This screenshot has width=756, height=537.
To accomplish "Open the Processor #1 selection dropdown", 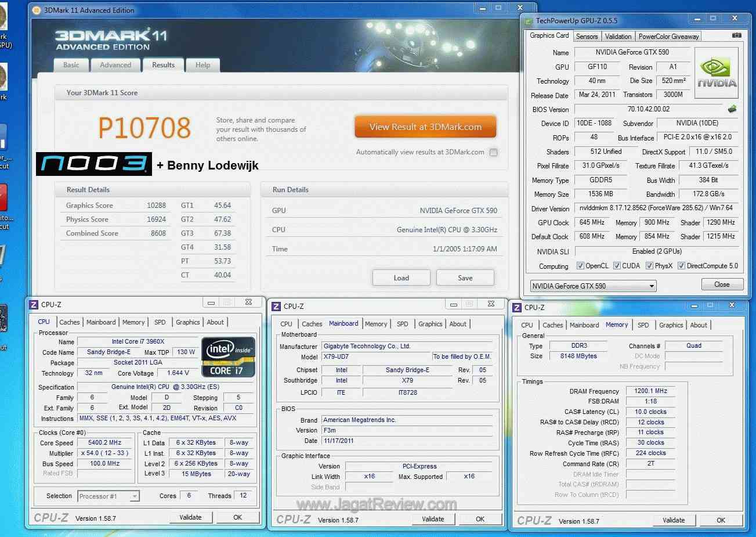I will coord(108,496).
